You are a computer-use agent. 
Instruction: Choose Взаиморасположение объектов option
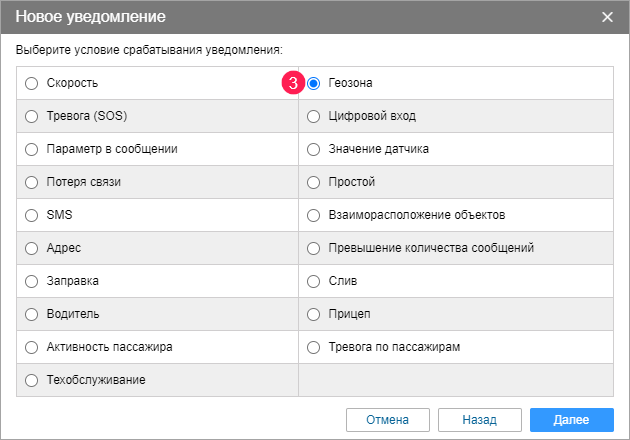pos(314,215)
